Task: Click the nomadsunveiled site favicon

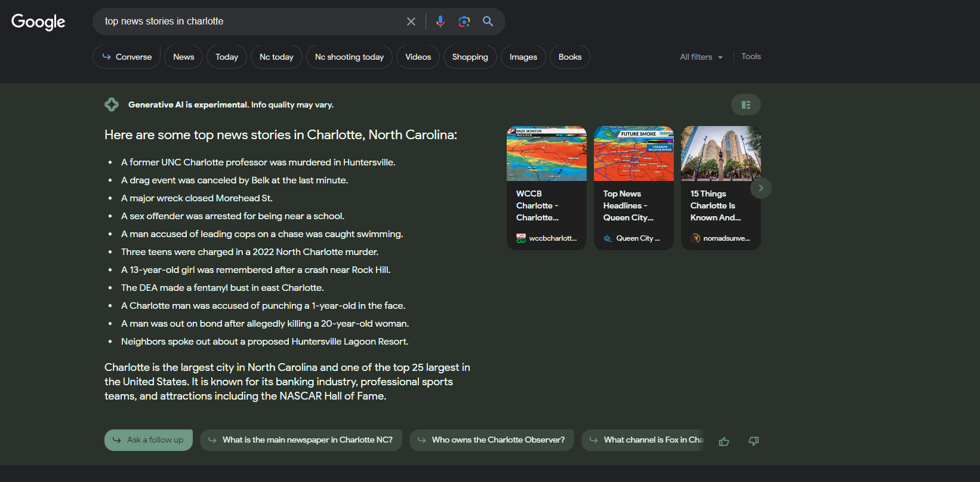Action: click(x=695, y=238)
